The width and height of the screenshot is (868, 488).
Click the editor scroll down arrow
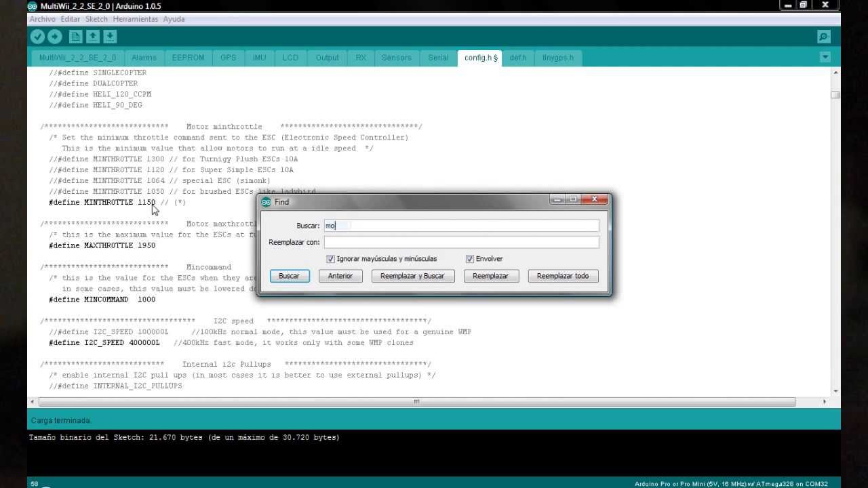click(x=835, y=391)
